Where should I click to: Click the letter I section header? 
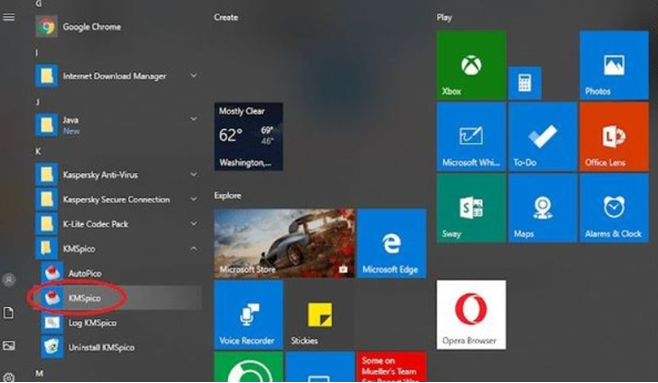[37, 52]
